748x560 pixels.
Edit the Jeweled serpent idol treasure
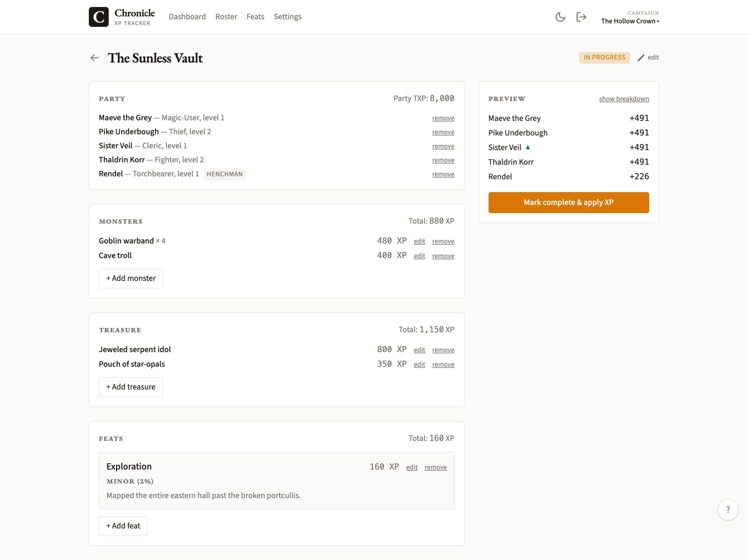pyautogui.click(x=419, y=350)
